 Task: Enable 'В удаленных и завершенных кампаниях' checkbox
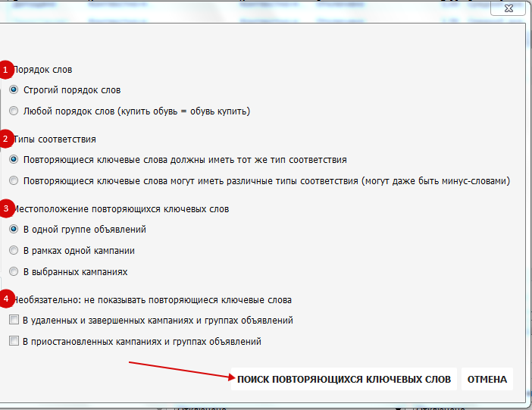[14, 320]
